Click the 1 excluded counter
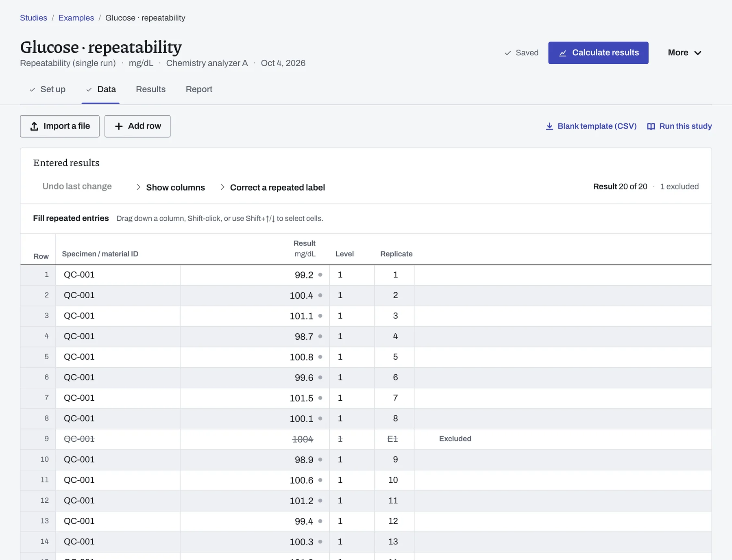 [680, 187]
